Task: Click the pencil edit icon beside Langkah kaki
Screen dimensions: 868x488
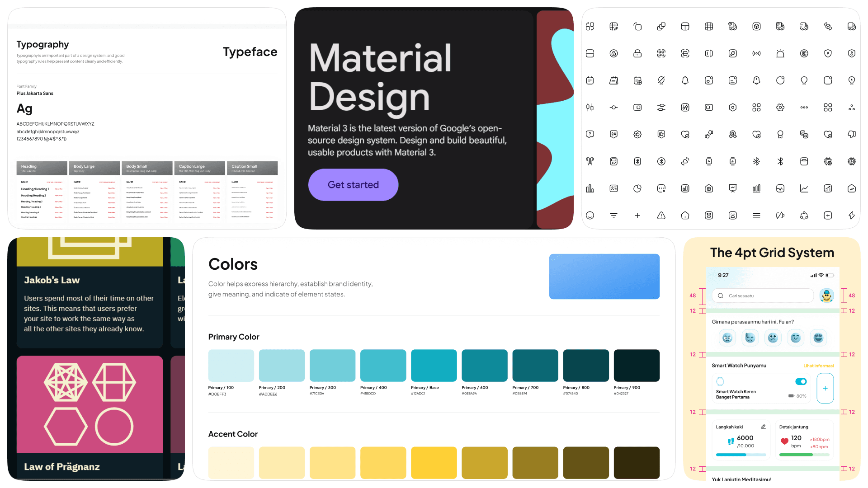Action: point(763,427)
